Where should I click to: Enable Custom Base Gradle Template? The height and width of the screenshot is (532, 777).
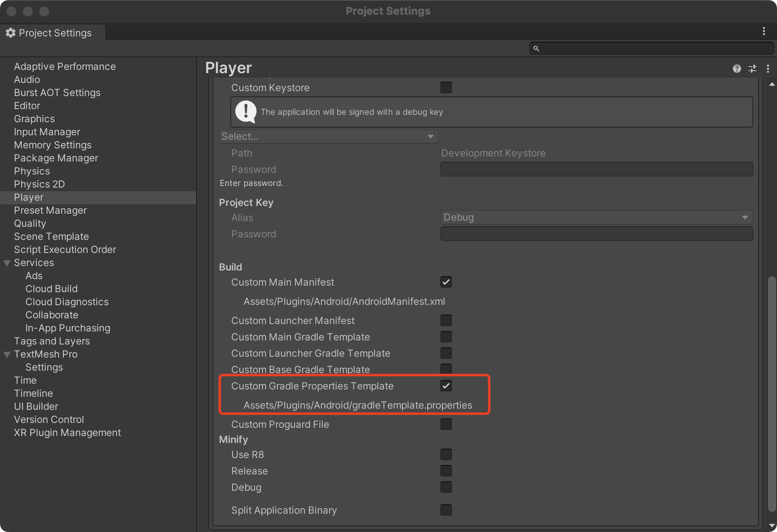pyautogui.click(x=446, y=369)
